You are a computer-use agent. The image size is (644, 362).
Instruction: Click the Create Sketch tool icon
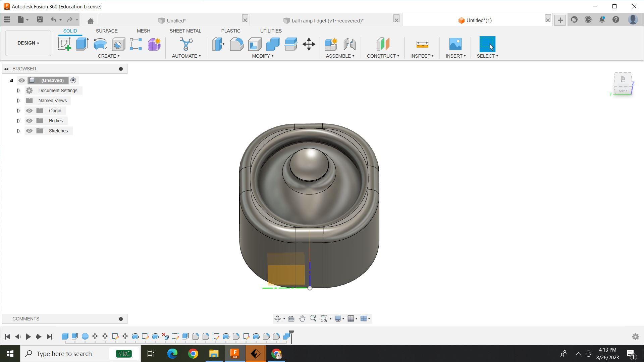click(x=64, y=44)
